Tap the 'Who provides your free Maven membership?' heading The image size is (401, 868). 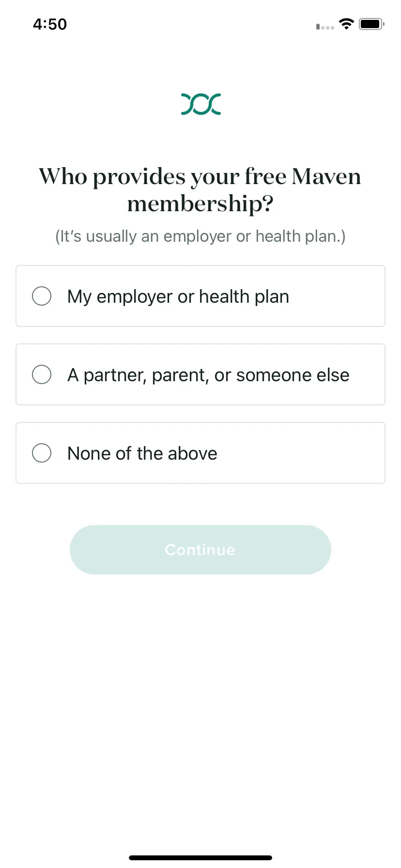click(200, 190)
